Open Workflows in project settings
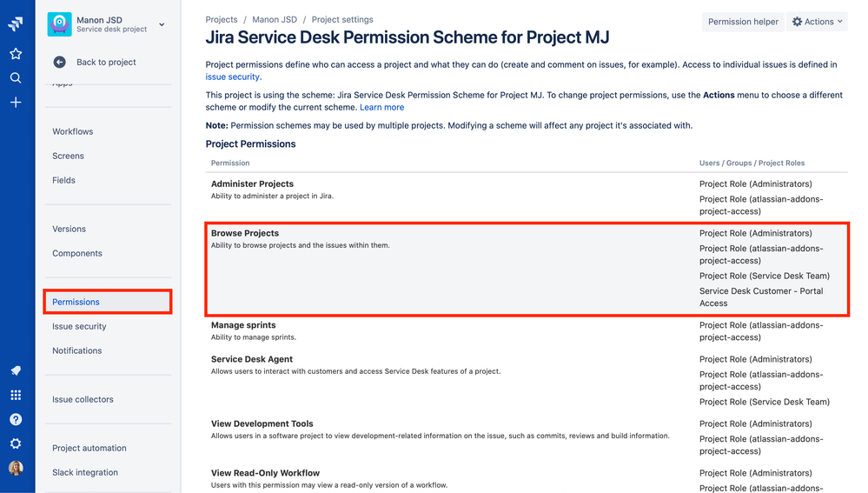868x493 pixels. 72,131
